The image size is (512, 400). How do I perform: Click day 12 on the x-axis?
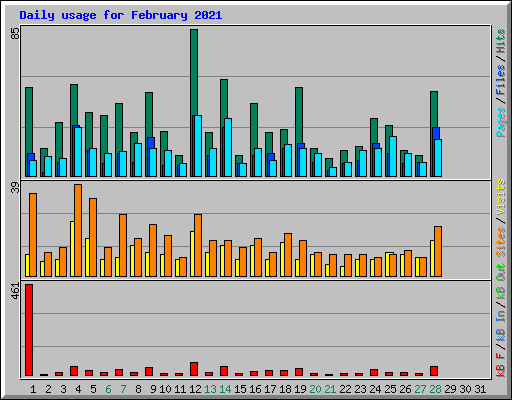(x=195, y=389)
